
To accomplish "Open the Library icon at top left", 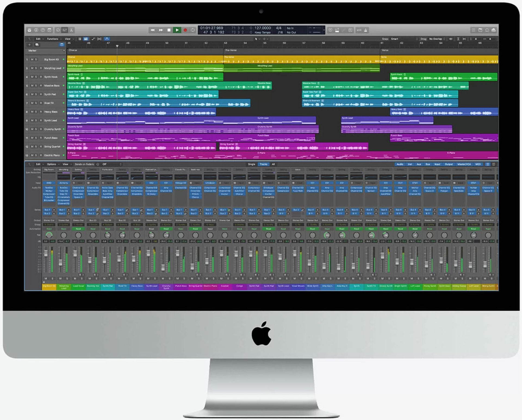I will (29, 30).
